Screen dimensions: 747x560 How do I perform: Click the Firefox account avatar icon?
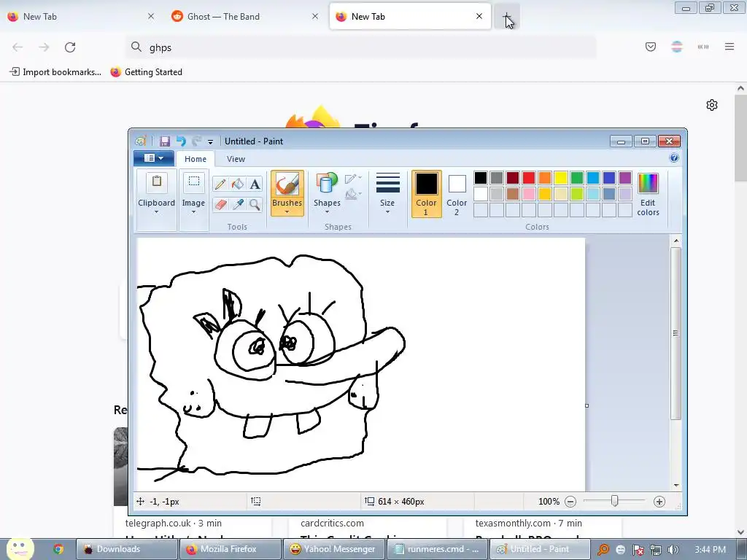[x=676, y=47]
